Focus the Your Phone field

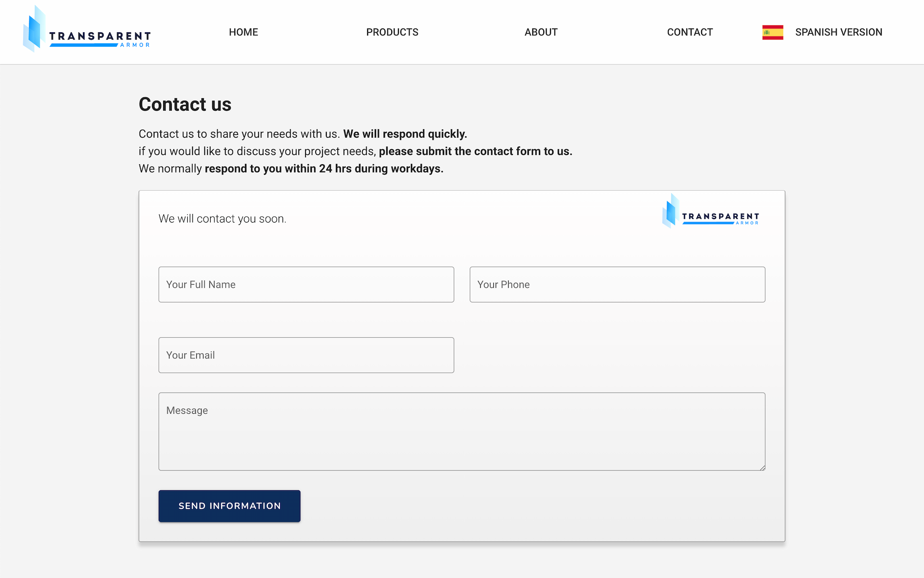(x=617, y=285)
